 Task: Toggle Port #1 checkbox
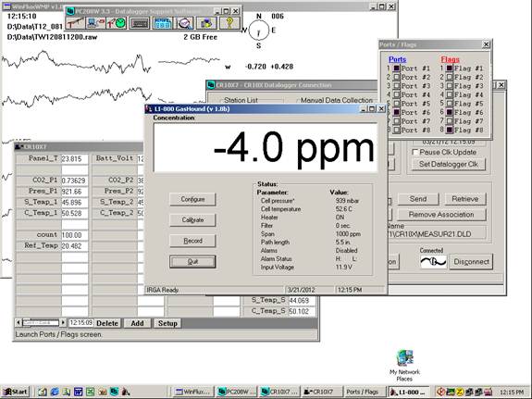[396, 69]
